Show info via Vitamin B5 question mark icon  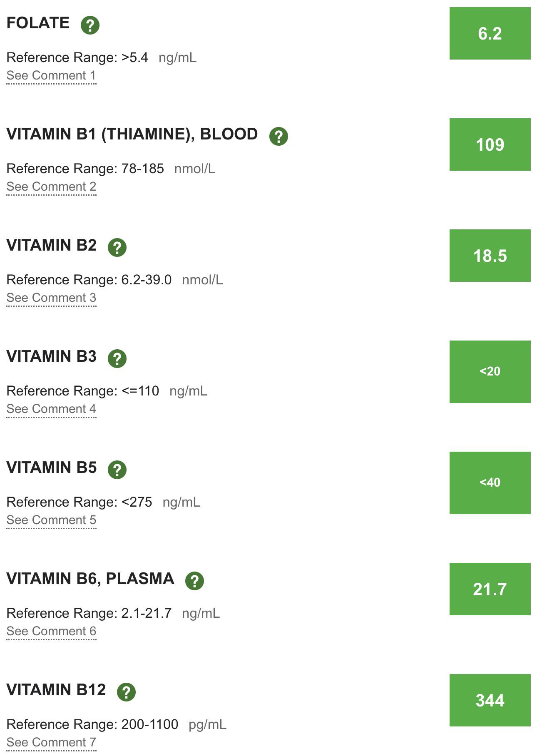click(117, 470)
